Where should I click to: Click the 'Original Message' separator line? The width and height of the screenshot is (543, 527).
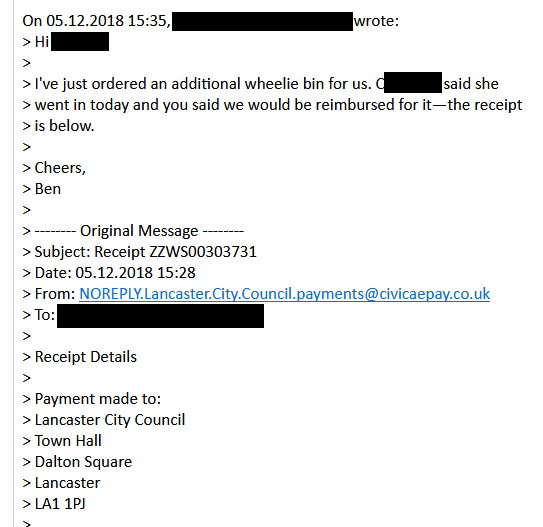point(133,231)
